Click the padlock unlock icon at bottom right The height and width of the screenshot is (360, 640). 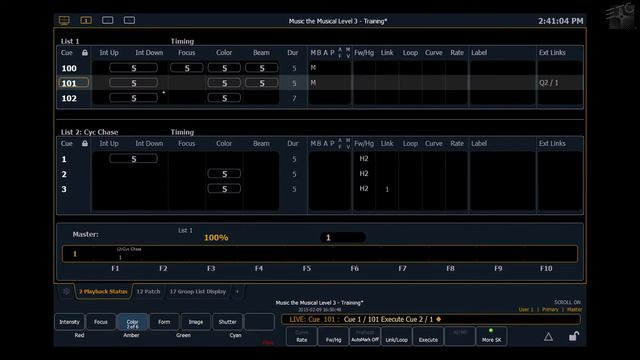tap(574, 336)
